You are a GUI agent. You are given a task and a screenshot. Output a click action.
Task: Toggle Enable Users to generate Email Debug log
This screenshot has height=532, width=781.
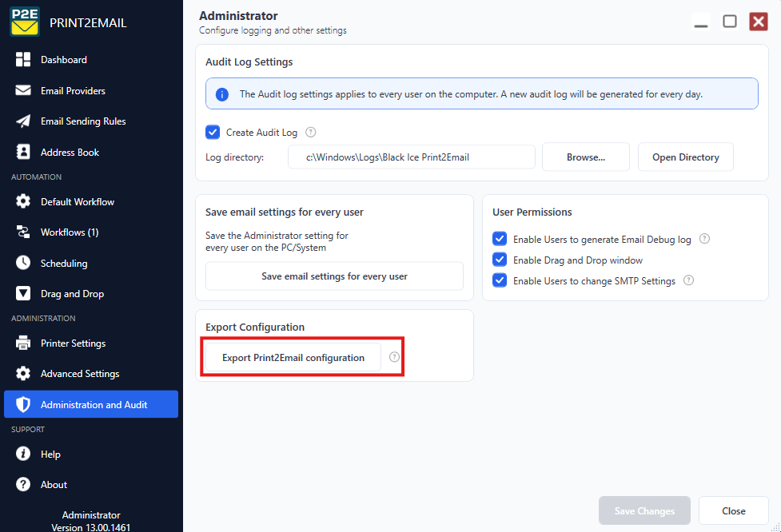tap(500, 239)
